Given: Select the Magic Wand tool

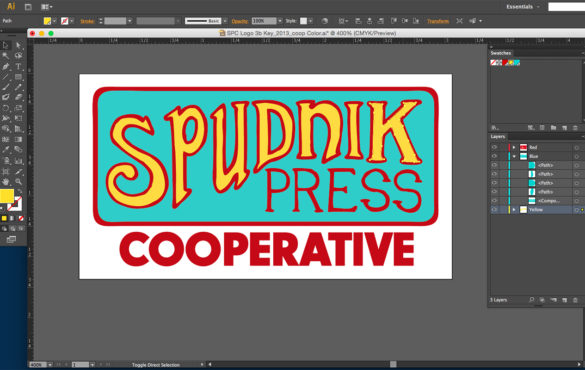Looking at the screenshot, I should (6, 56).
